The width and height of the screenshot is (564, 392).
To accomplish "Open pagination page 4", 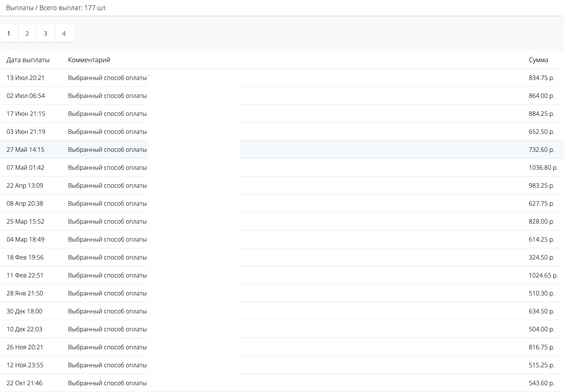I will (x=64, y=33).
